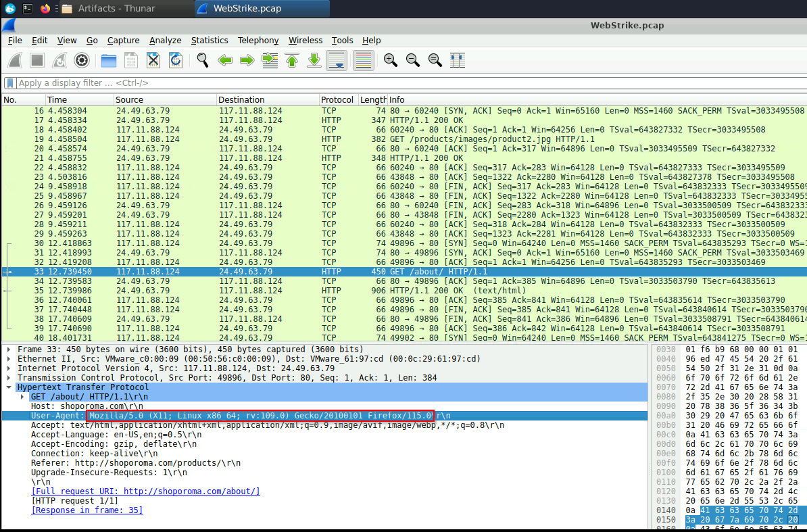The height and width of the screenshot is (532, 807).
Task: Expand the Transmission Control Protocol node
Action: pyautogui.click(x=9, y=378)
